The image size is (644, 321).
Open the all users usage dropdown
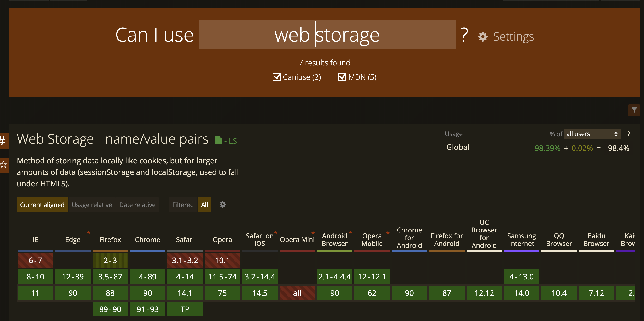pyautogui.click(x=592, y=134)
